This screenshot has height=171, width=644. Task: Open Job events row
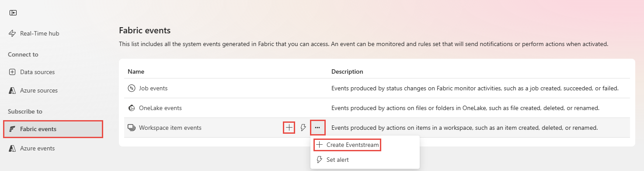click(153, 88)
